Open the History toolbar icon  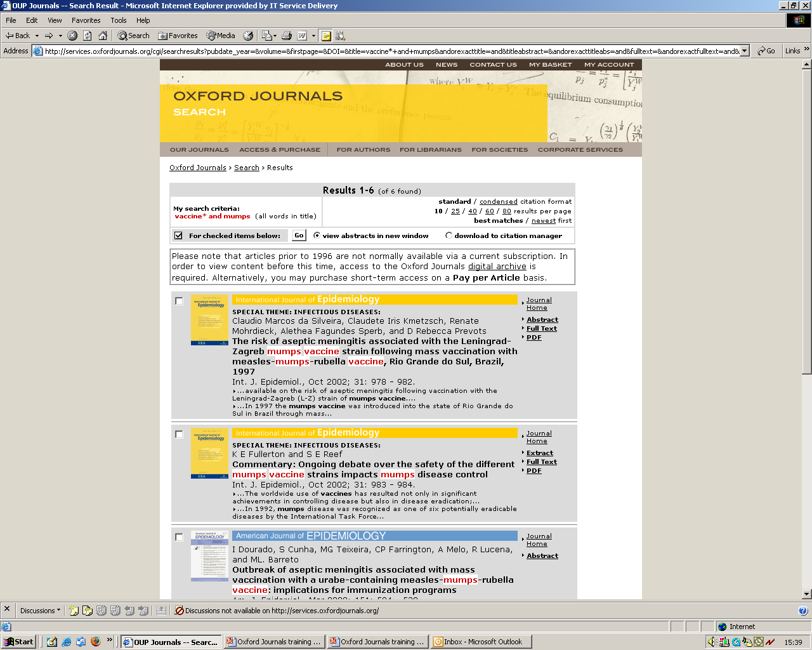[248, 36]
